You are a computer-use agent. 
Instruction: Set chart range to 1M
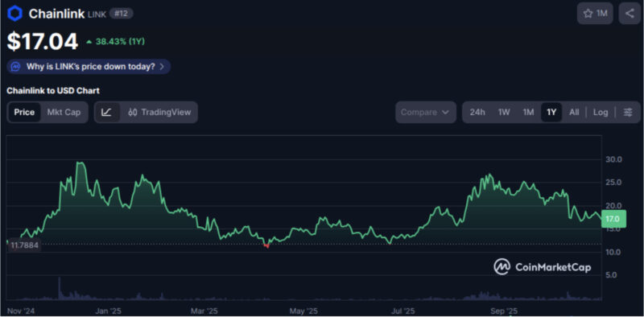pyautogui.click(x=528, y=112)
